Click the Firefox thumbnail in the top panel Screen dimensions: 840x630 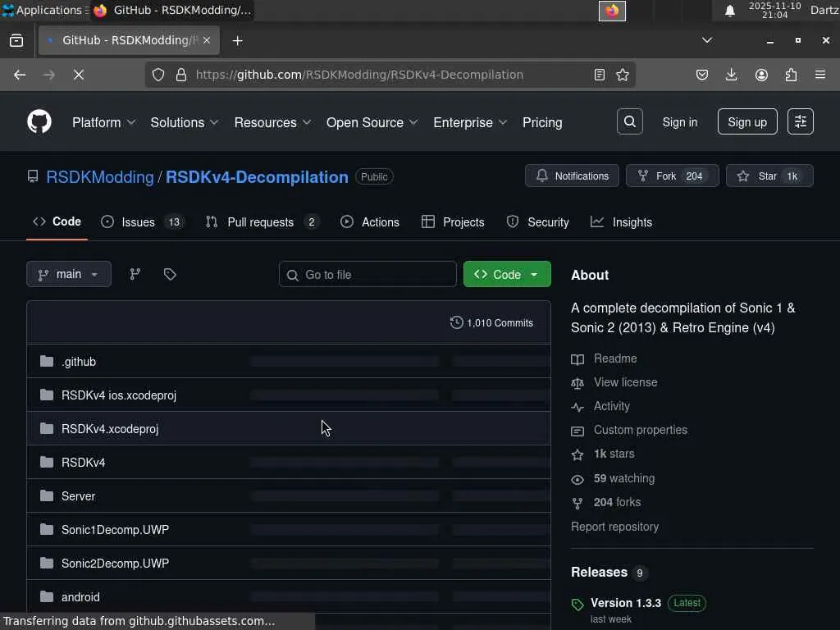612,11
